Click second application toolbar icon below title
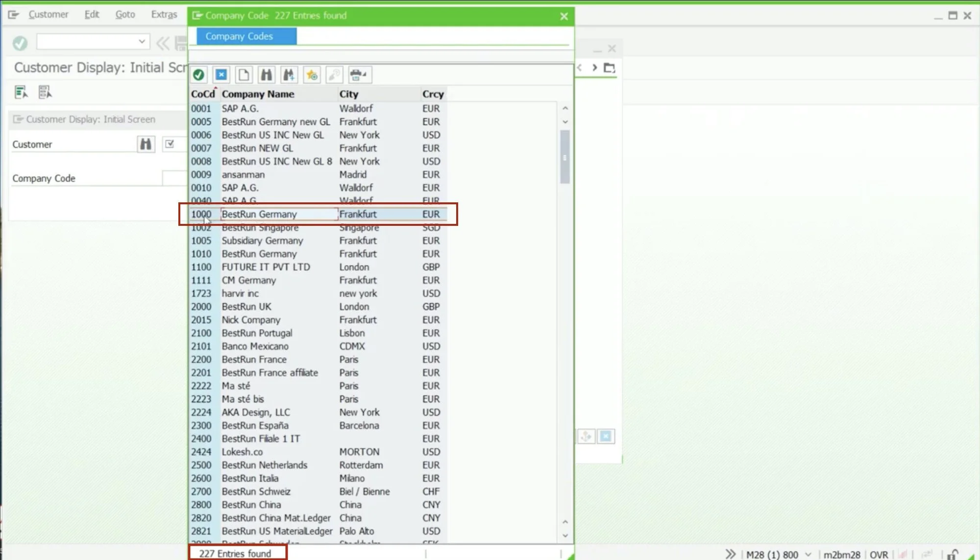The width and height of the screenshot is (980, 560). [x=45, y=92]
